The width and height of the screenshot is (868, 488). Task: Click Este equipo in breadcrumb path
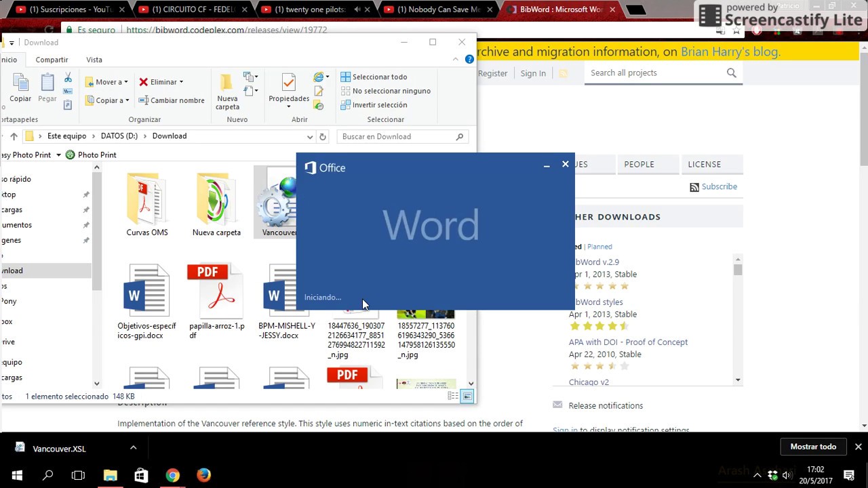(x=66, y=136)
